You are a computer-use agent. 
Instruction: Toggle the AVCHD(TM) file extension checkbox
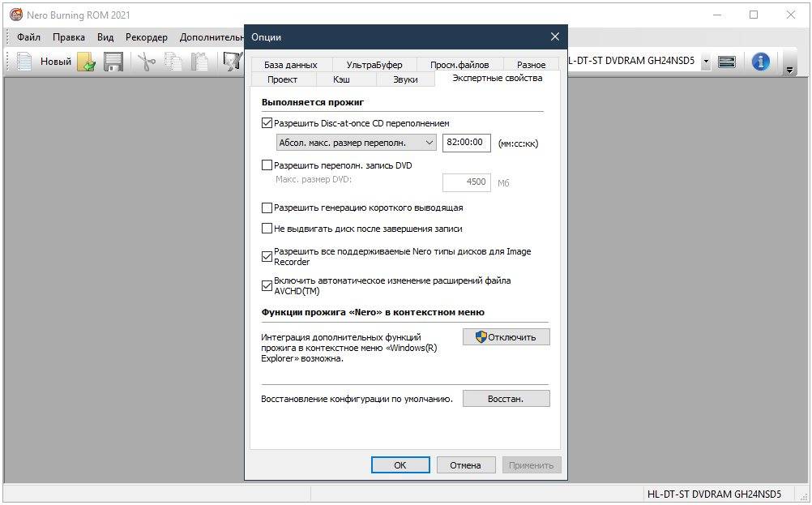267,285
